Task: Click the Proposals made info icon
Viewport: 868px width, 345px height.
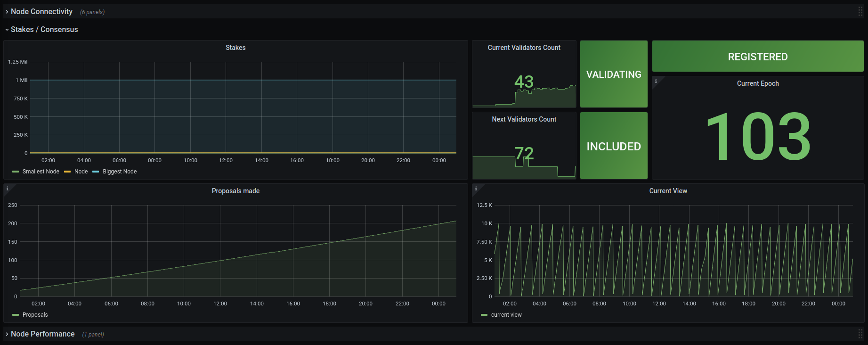Action: point(7,189)
